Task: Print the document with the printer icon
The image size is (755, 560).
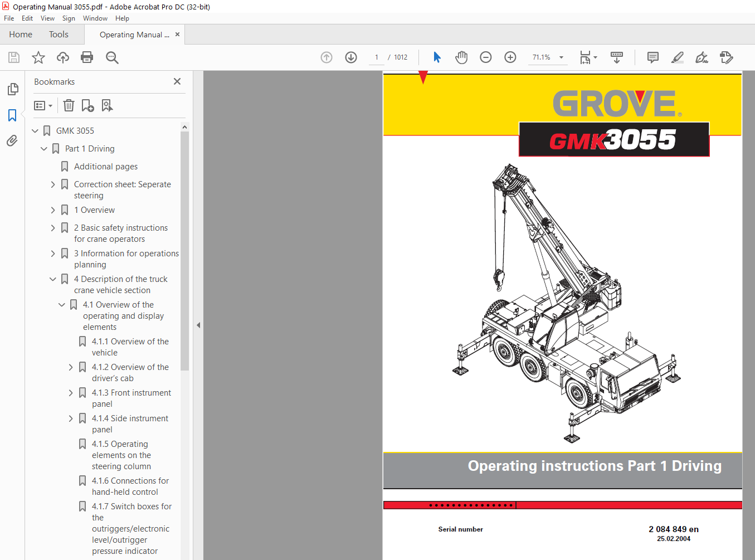Action: 87,57
